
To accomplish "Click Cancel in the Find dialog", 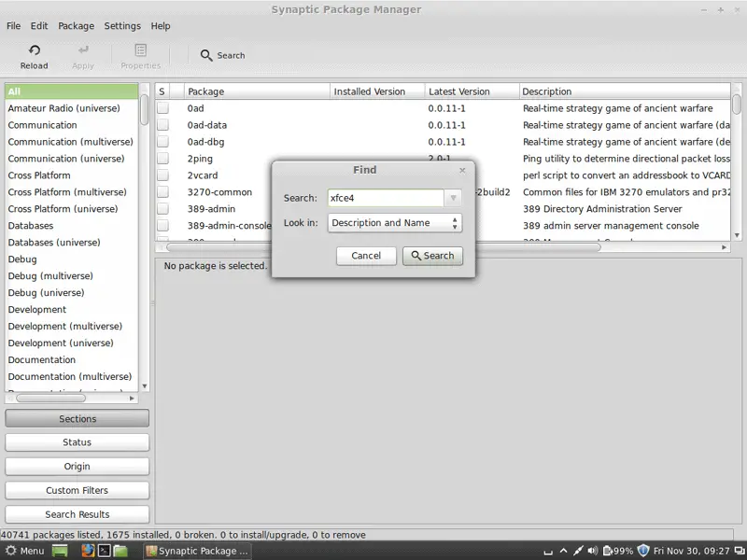I will pos(366,256).
